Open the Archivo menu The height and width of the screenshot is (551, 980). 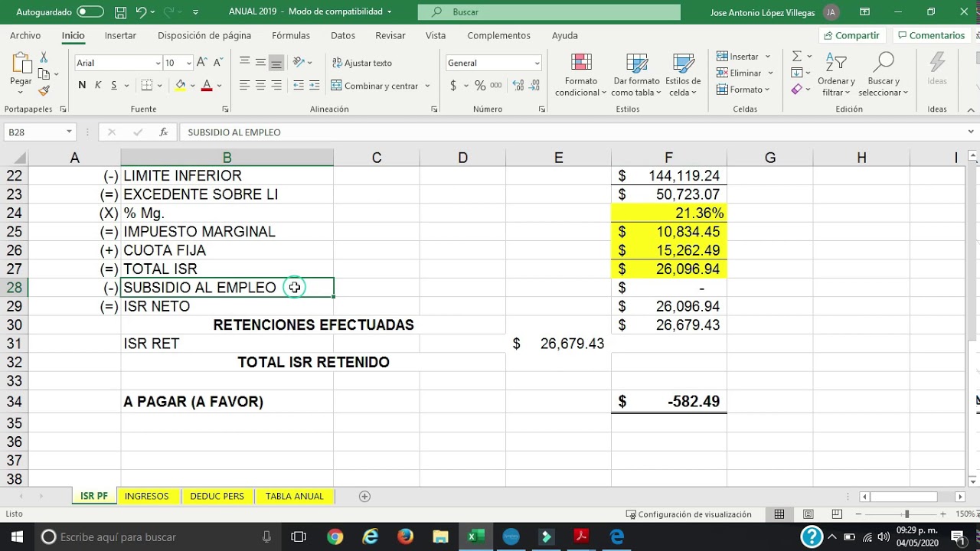click(x=25, y=35)
